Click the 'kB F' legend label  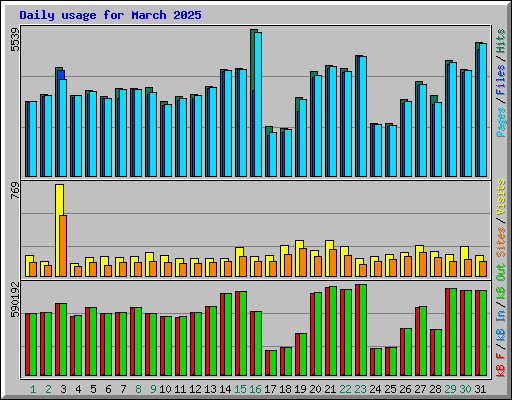(500, 365)
